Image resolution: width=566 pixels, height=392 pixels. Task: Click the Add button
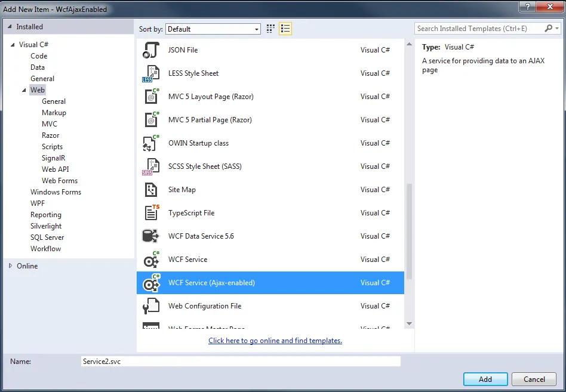point(485,379)
